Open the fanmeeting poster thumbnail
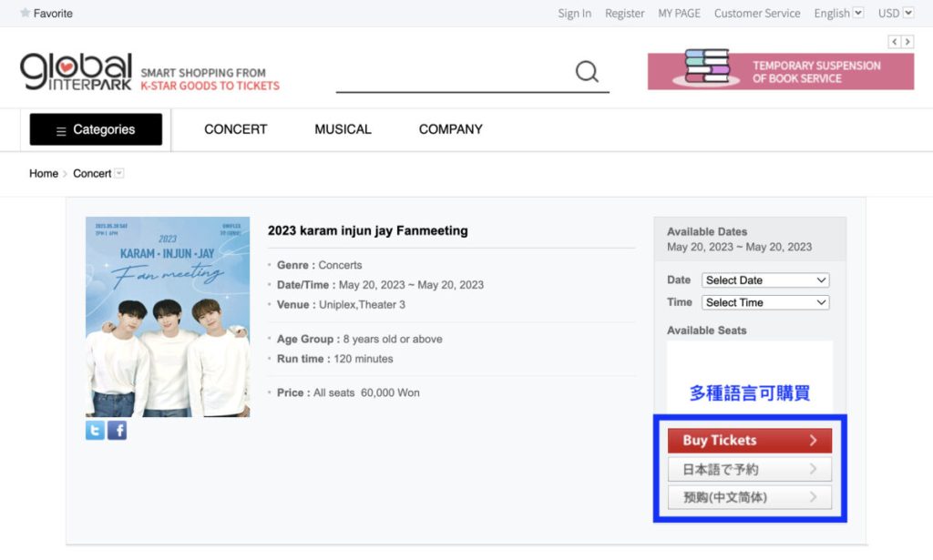 click(168, 317)
